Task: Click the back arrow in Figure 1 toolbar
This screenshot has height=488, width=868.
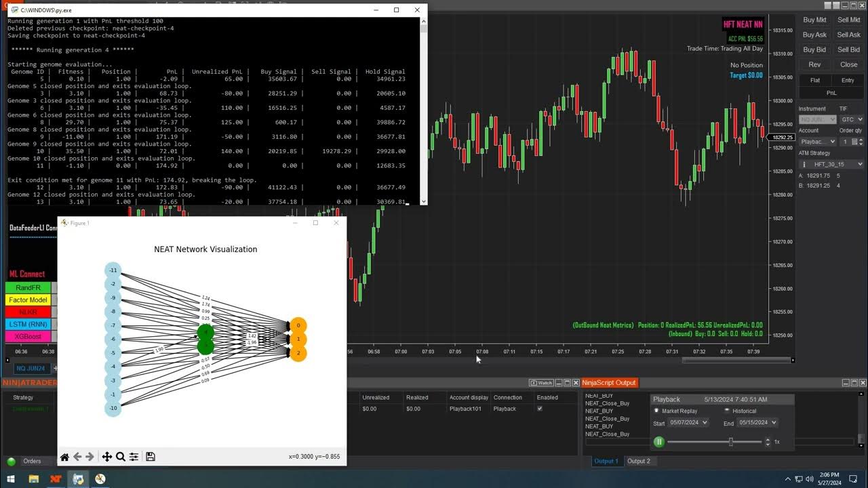Action: point(77,457)
